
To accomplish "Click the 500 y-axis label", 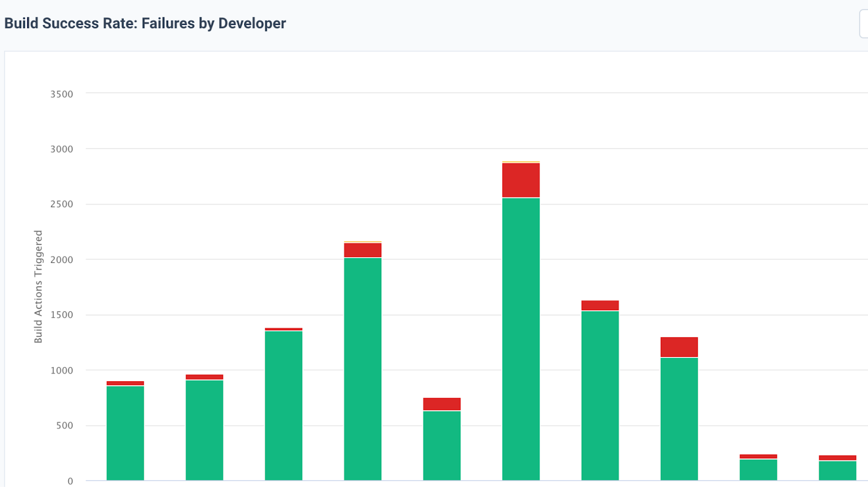I will [65, 426].
